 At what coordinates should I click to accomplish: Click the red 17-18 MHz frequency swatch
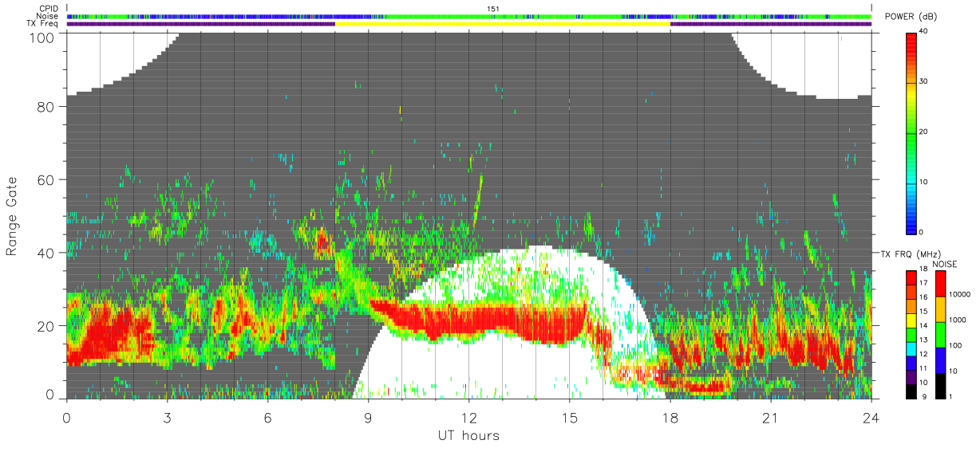[x=911, y=277]
